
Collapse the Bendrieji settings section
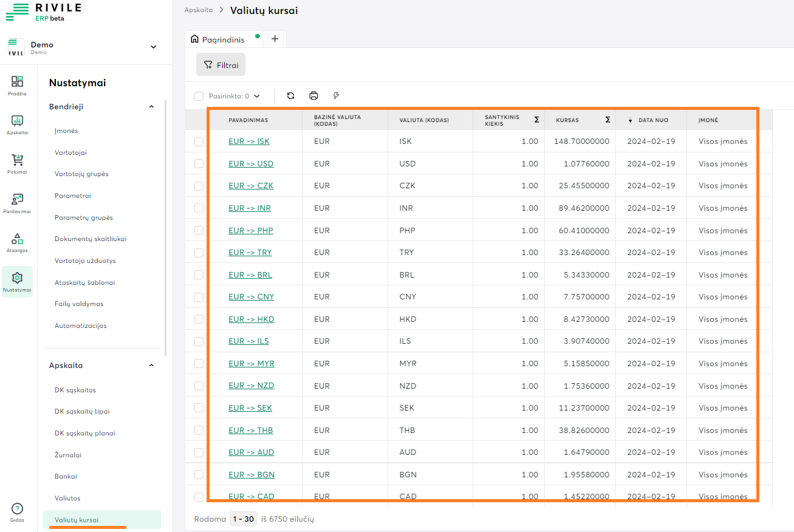point(151,106)
